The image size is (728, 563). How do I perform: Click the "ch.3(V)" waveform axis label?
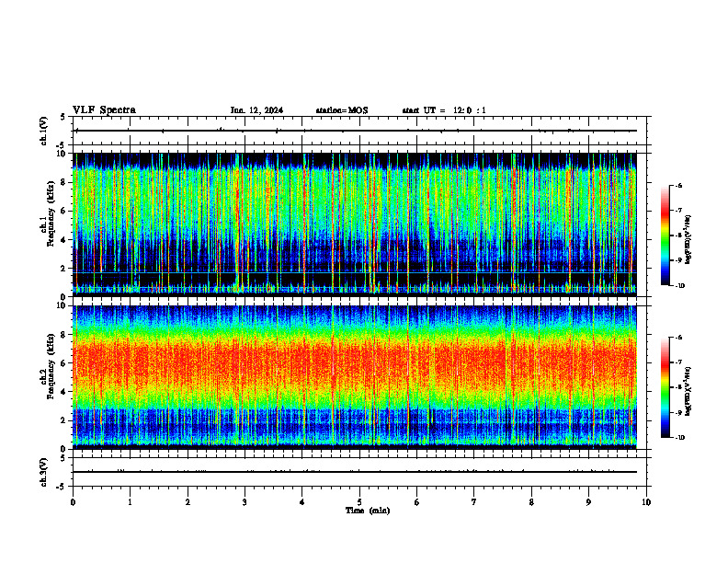(x=44, y=472)
